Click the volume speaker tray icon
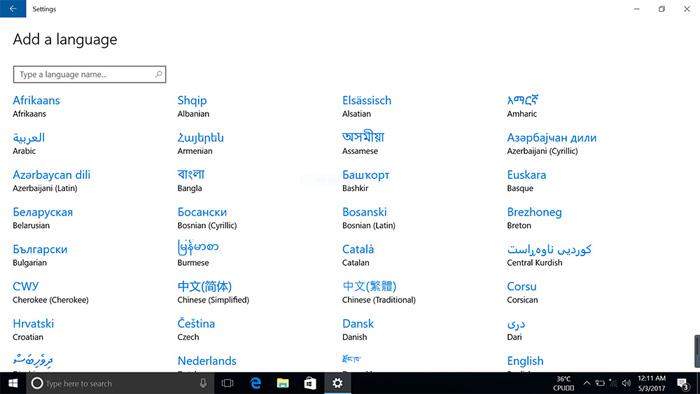This screenshot has width=700, height=394. pyautogui.click(x=626, y=383)
